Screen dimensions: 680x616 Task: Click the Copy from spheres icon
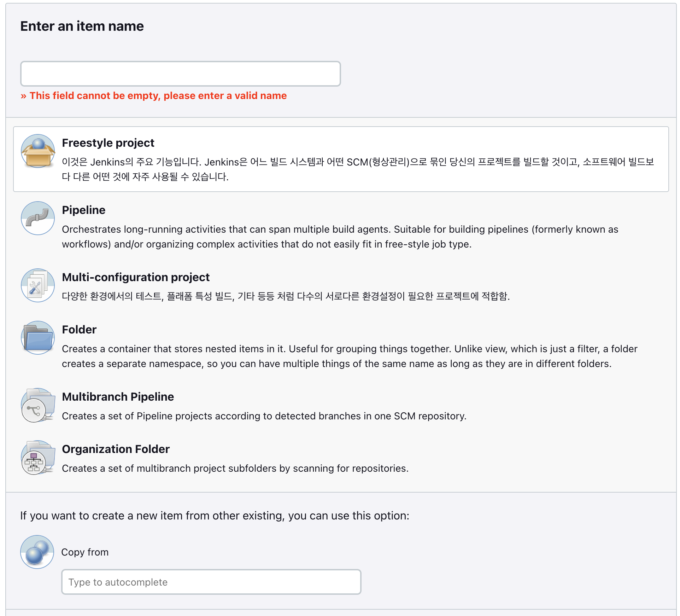coord(37,552)
